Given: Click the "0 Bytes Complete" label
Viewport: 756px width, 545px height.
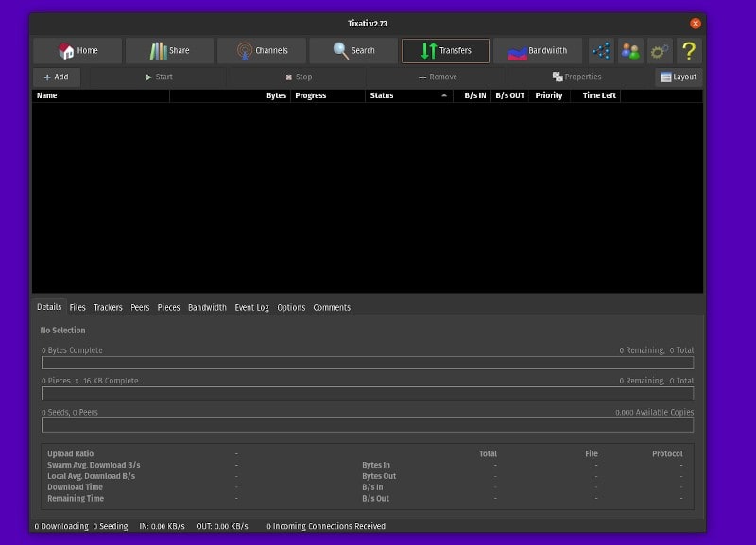Looking at the screenshot, I should pos(72,350).
